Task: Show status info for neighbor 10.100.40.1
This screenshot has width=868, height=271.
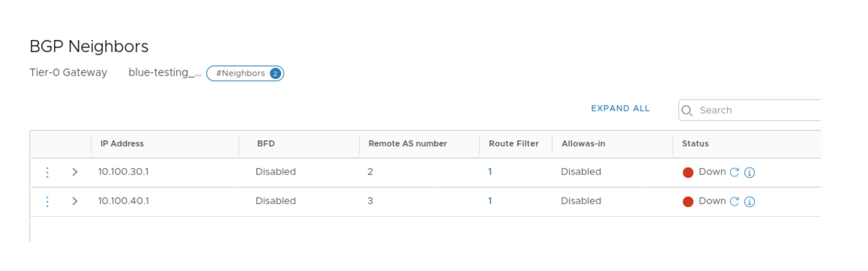Action: 749,202
